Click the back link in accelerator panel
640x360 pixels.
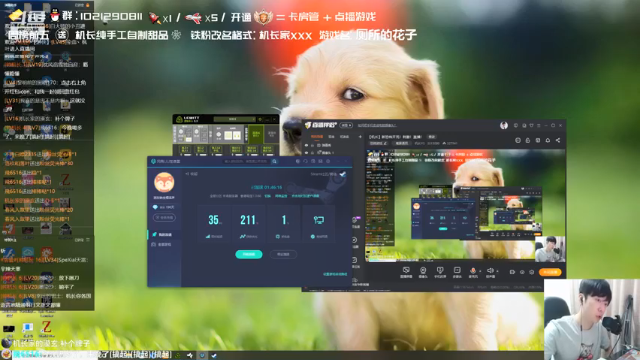pyautogui.click(x=191, y=174)
